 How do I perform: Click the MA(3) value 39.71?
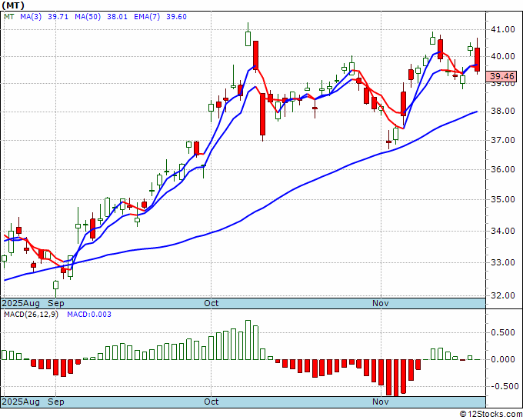(x=58, y=17)
